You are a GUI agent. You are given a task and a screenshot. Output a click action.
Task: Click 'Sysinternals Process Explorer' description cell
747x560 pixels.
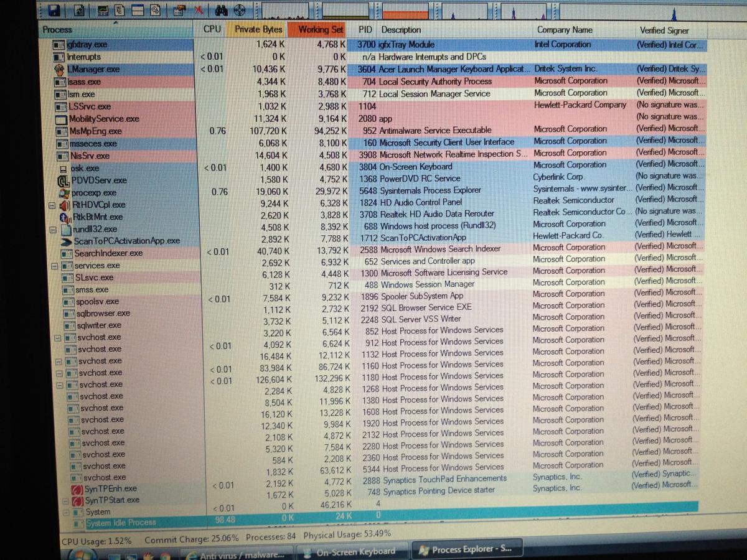(430, 190)
